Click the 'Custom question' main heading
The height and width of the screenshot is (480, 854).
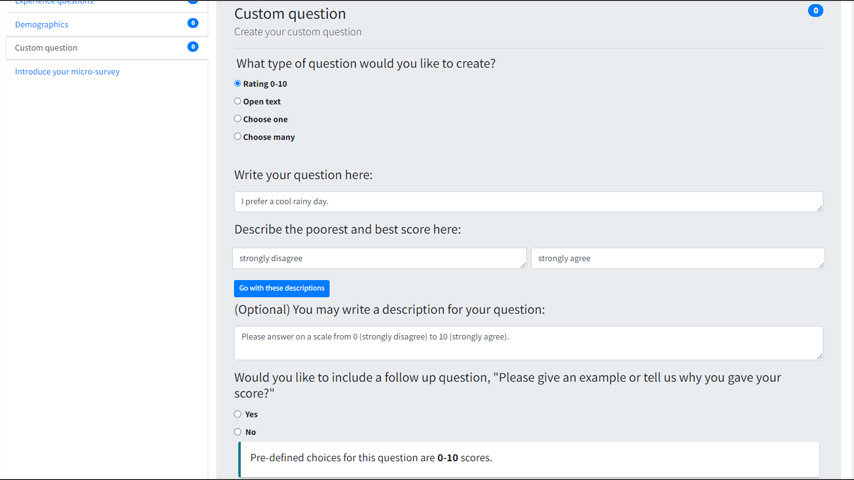(x=290, y=14)
